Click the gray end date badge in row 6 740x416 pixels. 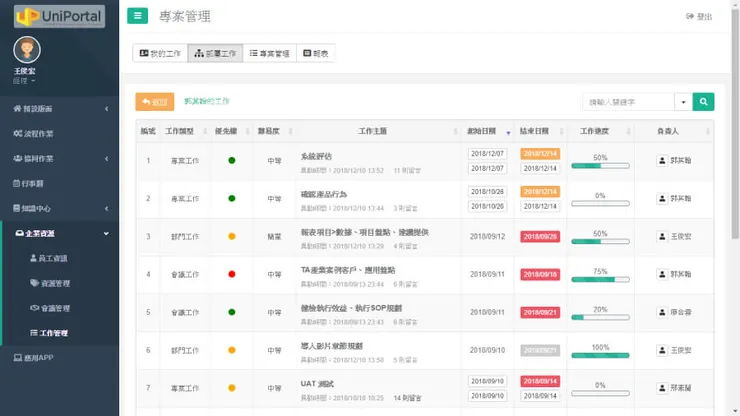click(540, 350)
